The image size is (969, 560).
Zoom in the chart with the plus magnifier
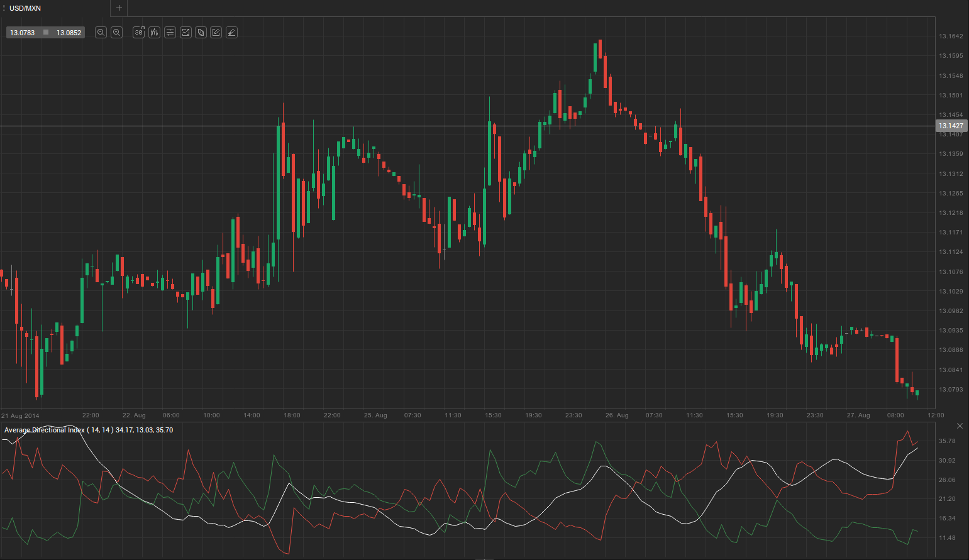(x=116, y=33)
